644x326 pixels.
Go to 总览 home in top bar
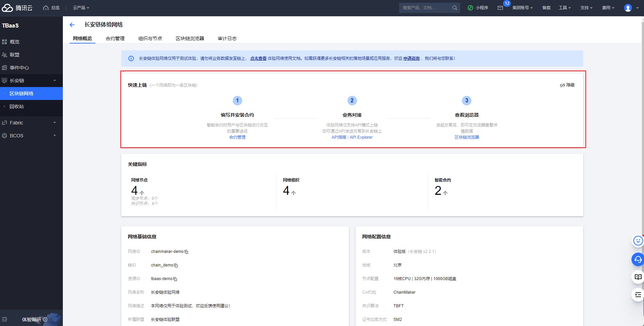point(51,8)
